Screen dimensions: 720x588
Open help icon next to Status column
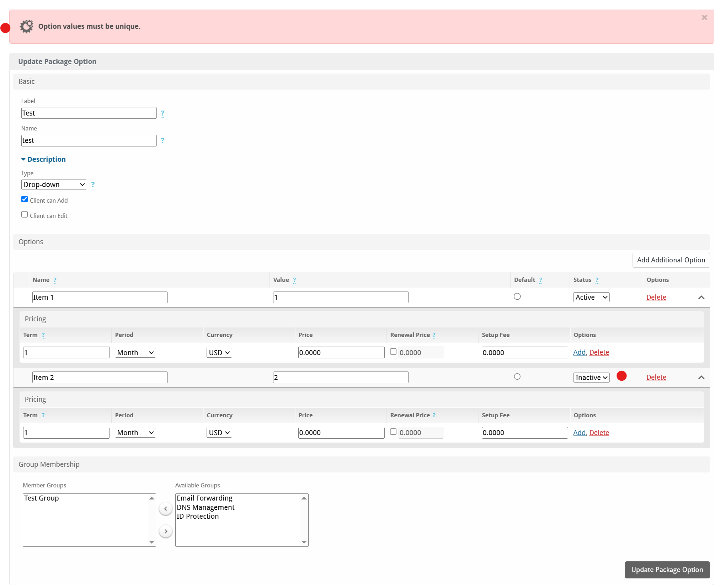click(597, 280)
